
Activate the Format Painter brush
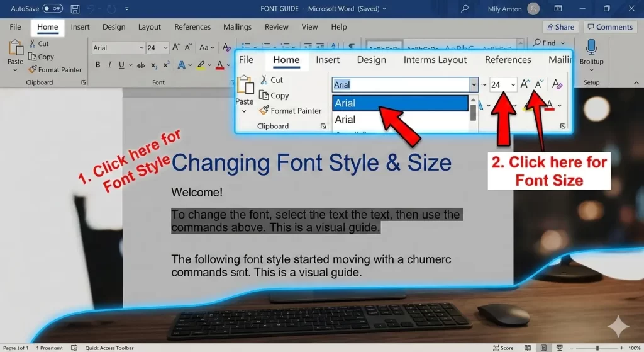tap(55, 69)
